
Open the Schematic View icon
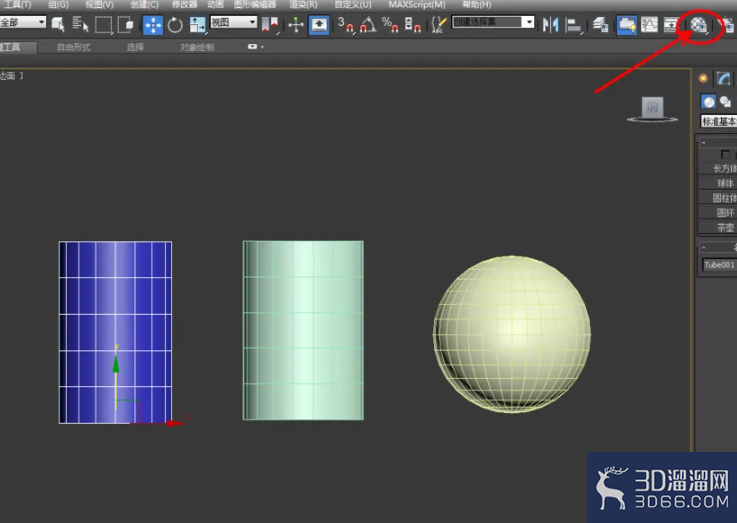coord(671,24)
